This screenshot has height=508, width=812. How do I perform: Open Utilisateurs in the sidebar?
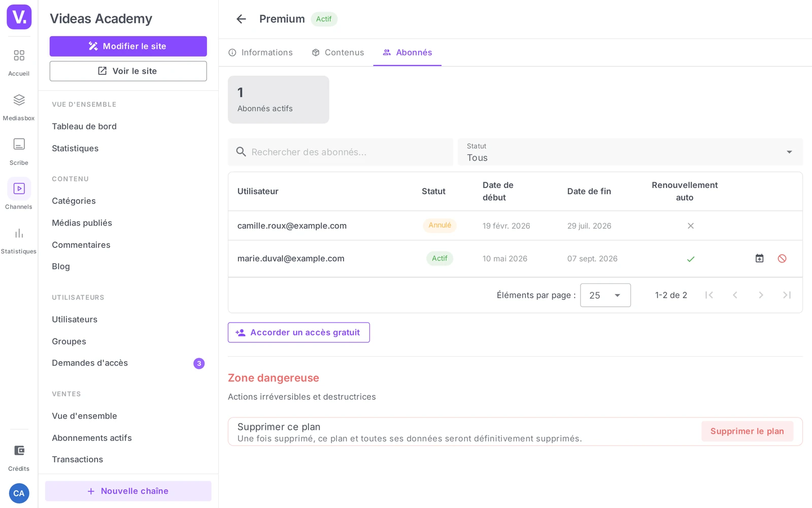coord(75,320)
